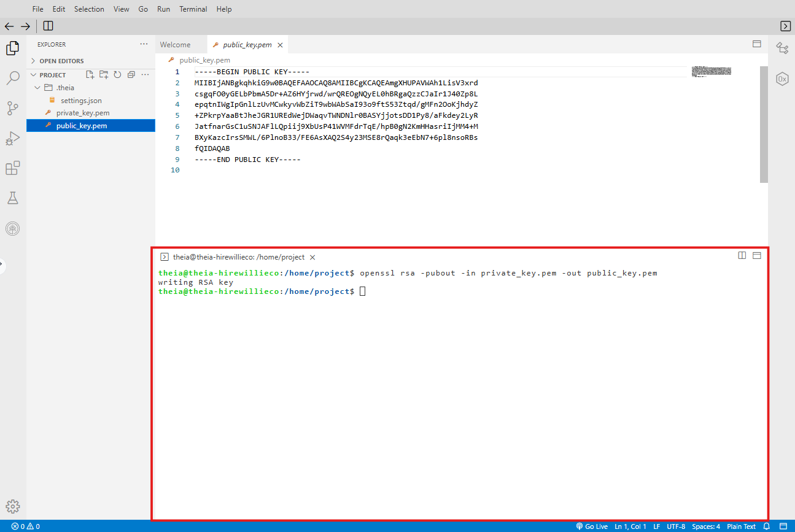Start Go Live server

[x=591, y=526]
